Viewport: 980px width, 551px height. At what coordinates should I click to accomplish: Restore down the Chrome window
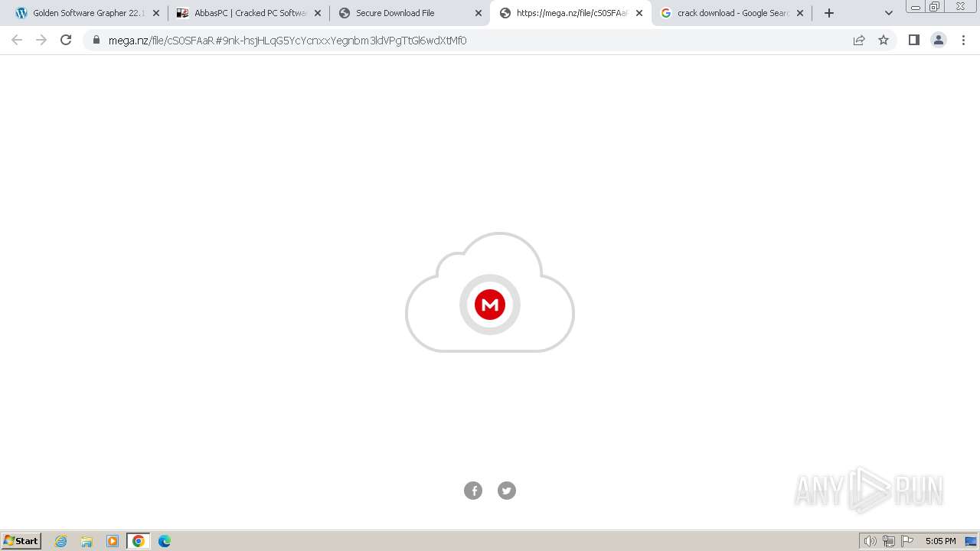coord(935,7)
